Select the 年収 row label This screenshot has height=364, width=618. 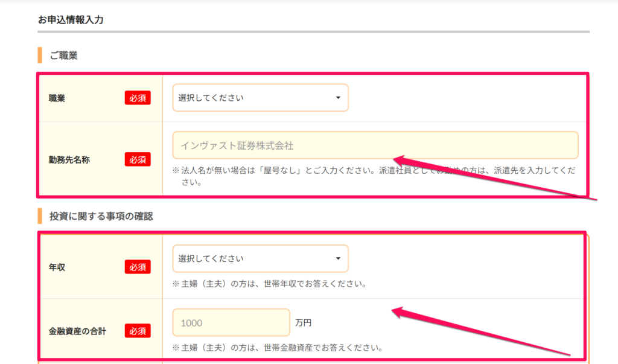(57, 267)
